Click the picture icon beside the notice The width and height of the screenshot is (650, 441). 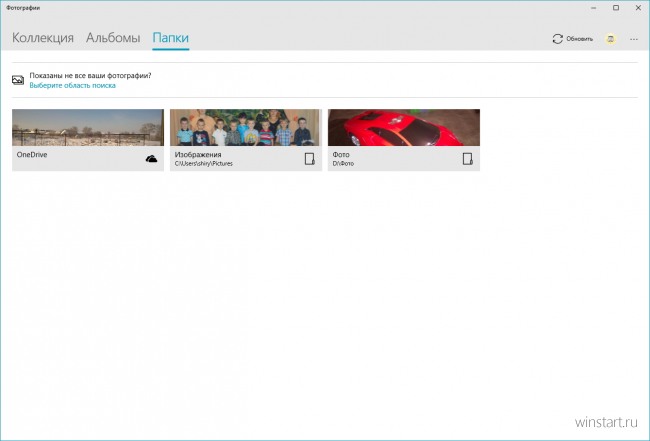click(x=18, y=78)
